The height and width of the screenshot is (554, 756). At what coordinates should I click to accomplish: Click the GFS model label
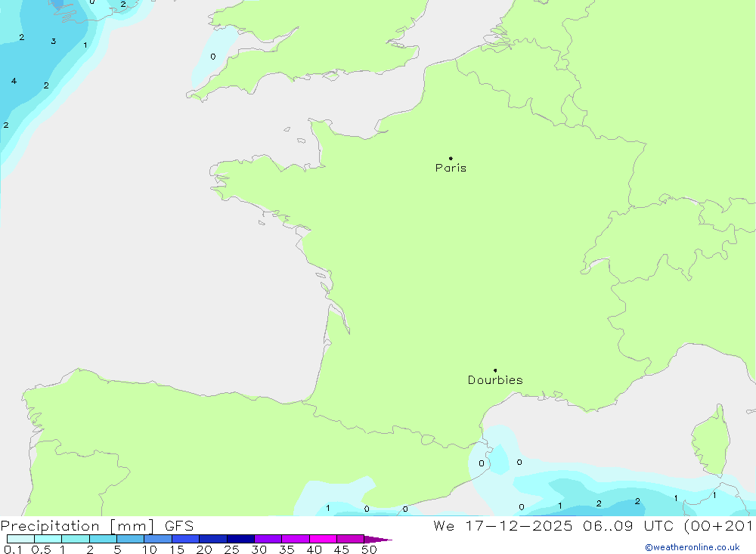pyautogui.click(x=179, y=526)
